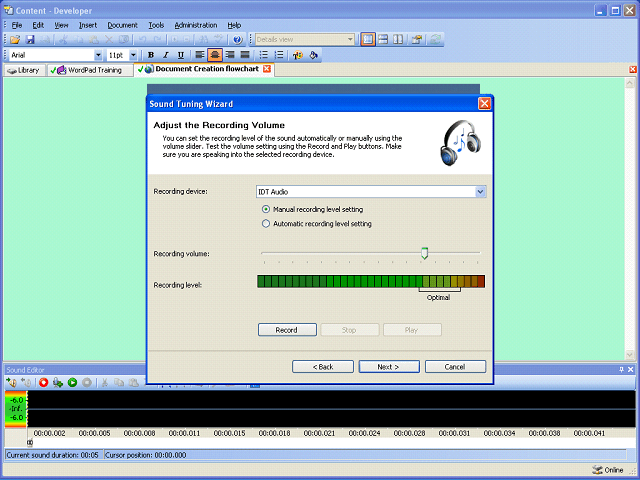
Task: Open the File menu
Action: [17, 25]
